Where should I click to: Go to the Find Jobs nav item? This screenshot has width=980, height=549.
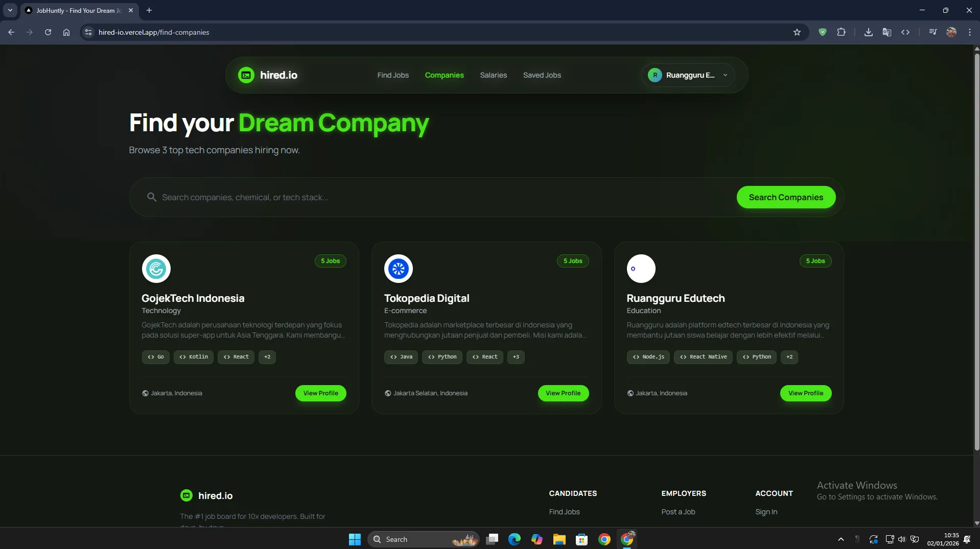[392, 75]
